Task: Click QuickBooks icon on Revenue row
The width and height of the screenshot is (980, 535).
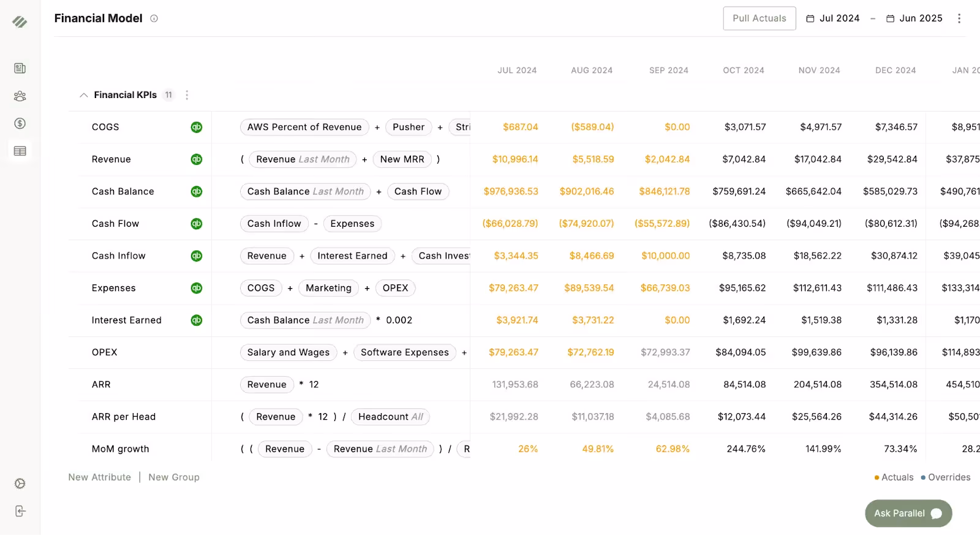Action: coord(196,159)
